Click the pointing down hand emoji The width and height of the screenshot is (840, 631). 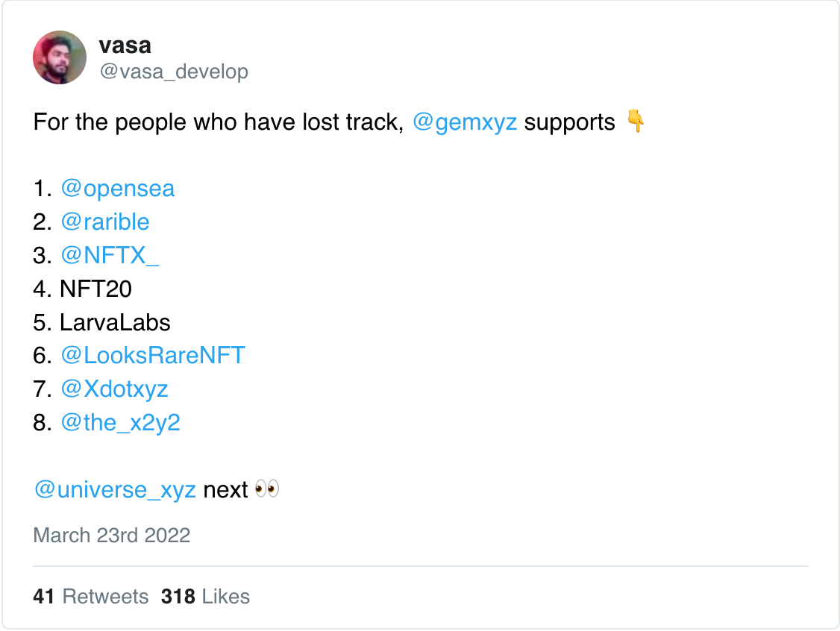[x=636, y=122]
